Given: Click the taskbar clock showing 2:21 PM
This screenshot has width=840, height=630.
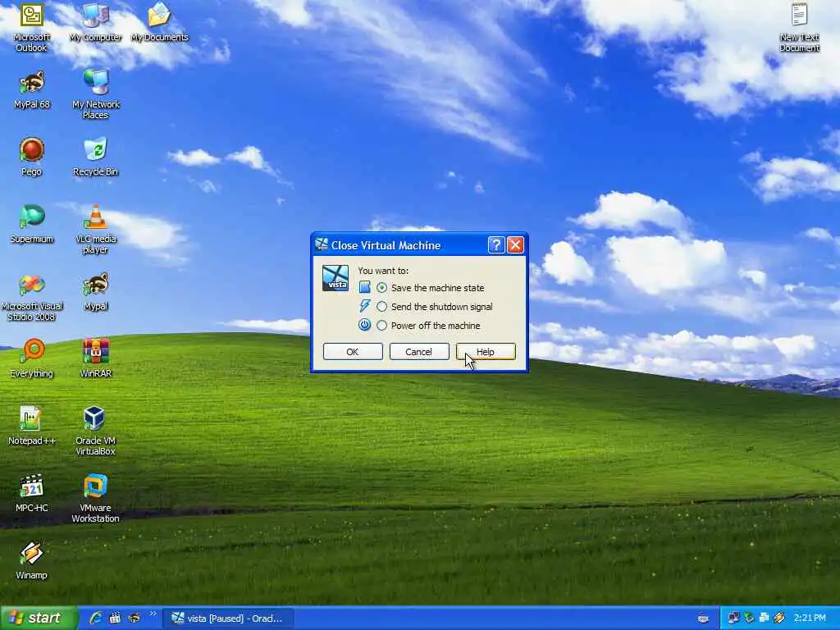Looking at the screenshot, I should tap(810, 619).
